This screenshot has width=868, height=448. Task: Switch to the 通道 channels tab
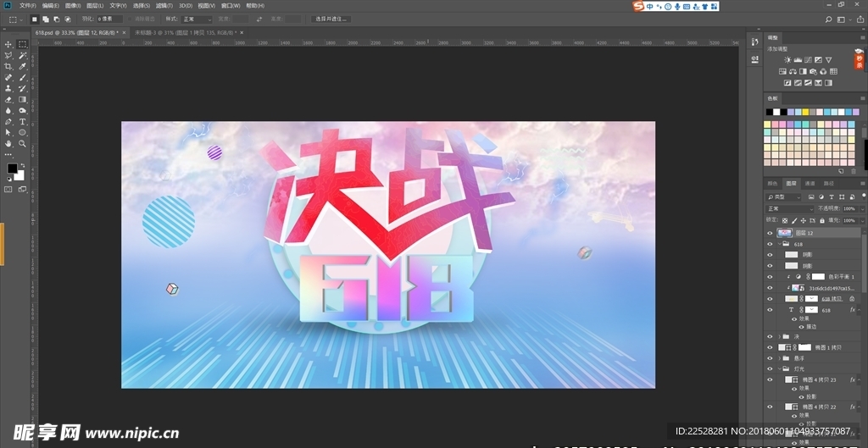[x=810, y=183]
